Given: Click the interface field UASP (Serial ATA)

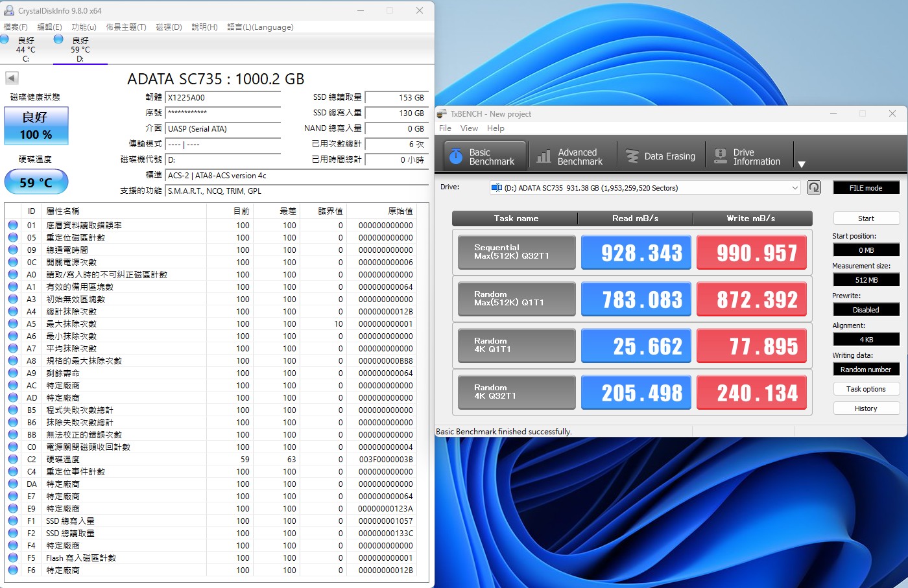Looking at the screenshot, I should point(223,129).
